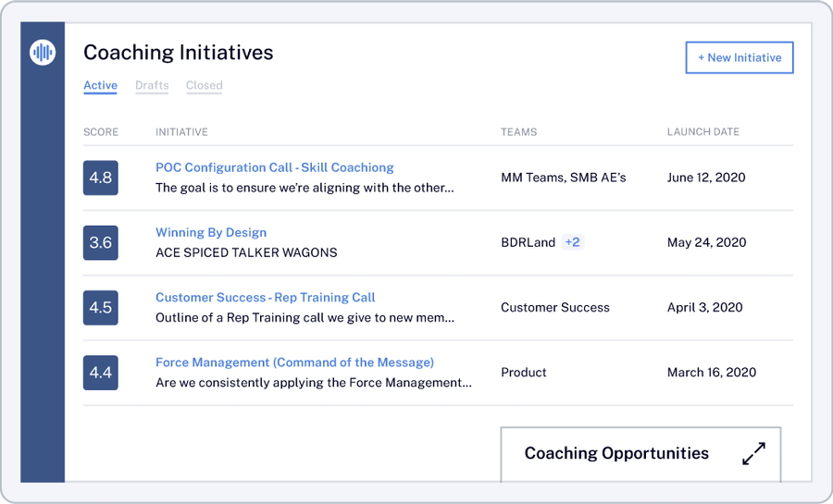Click the 3.6 score badge

[x=100, y=243]
